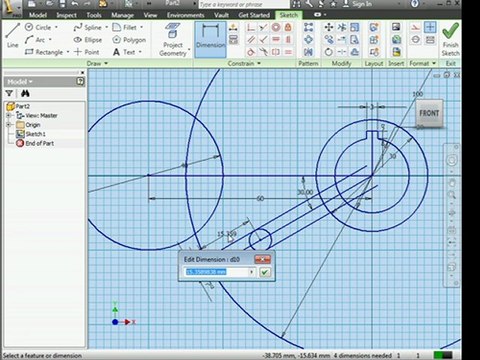
Task: Open the Circle tool dropdown arrow
Action: tap(56, 27)
